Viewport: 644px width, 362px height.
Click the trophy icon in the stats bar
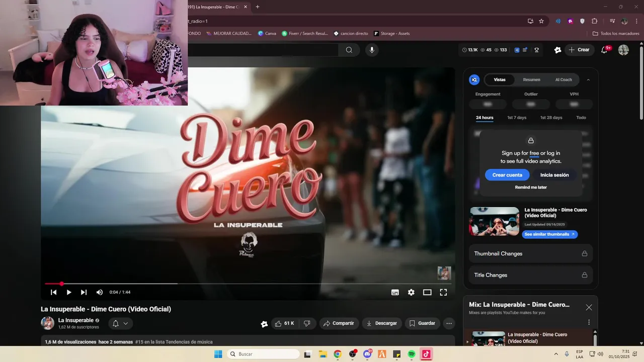[x=537, y=50]
